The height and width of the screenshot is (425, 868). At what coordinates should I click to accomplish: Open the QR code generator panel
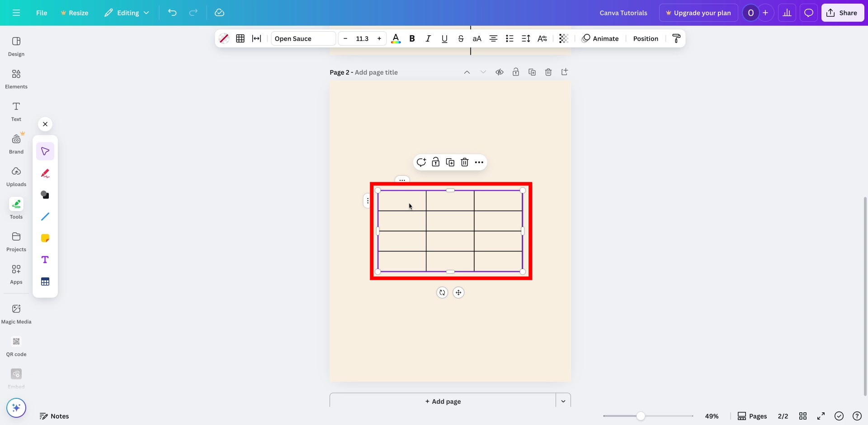pyautogui.click(x=16, y=346)
